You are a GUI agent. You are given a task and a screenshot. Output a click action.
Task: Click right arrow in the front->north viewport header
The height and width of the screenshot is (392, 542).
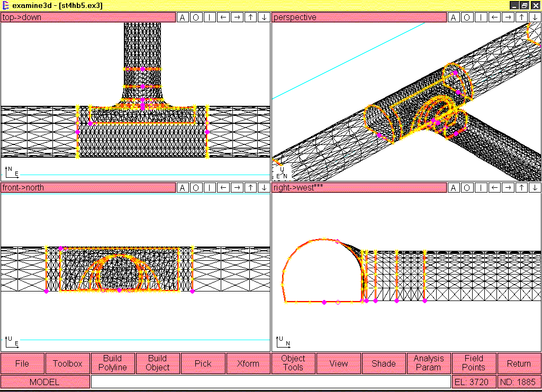tap(237, 188)
